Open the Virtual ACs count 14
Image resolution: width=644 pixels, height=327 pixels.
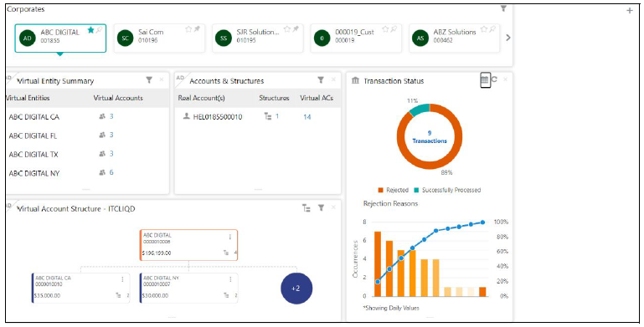[x=307, y=117]
